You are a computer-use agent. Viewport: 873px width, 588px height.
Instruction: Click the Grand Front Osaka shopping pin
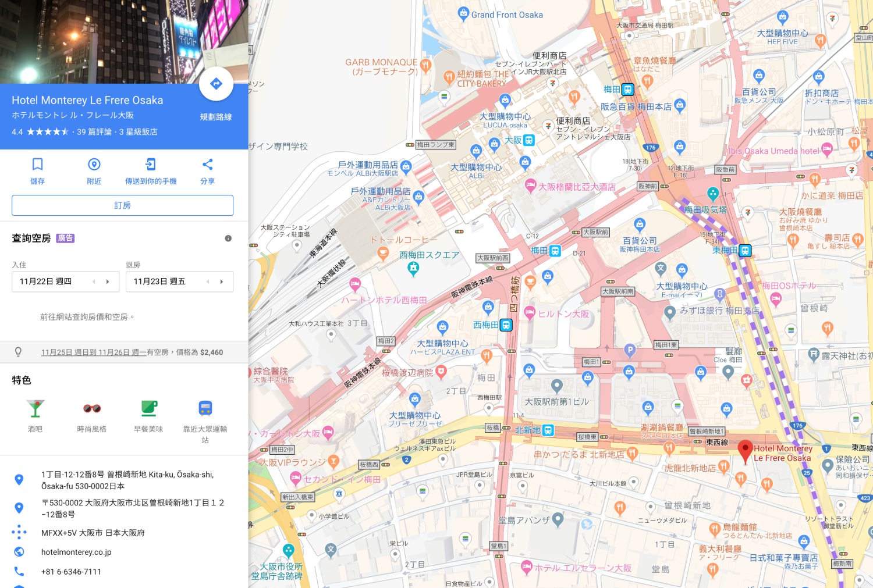point(463,13)
